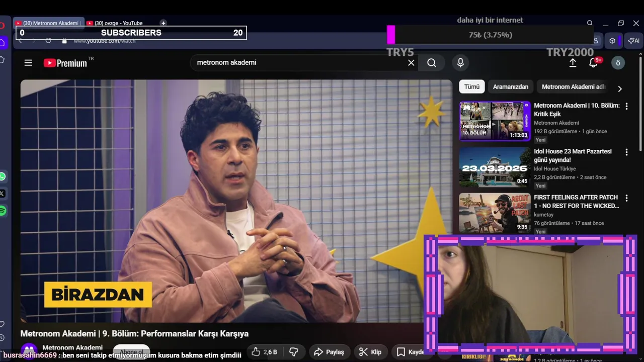The width and height of the screenshot is (644, 362).
Task: Open the 10. Bölüm video thumbnail
Action: [495, 121]
